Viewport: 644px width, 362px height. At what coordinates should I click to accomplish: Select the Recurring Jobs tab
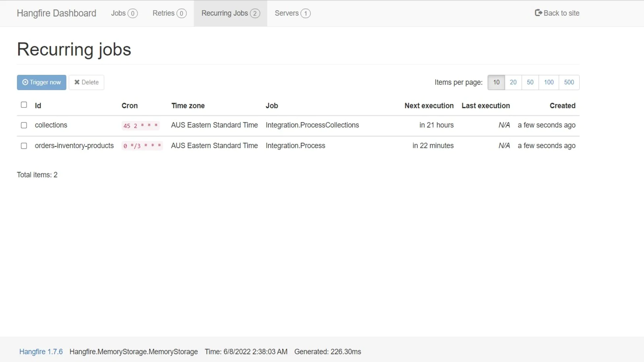pyautogui.click(x=231, y=13)
